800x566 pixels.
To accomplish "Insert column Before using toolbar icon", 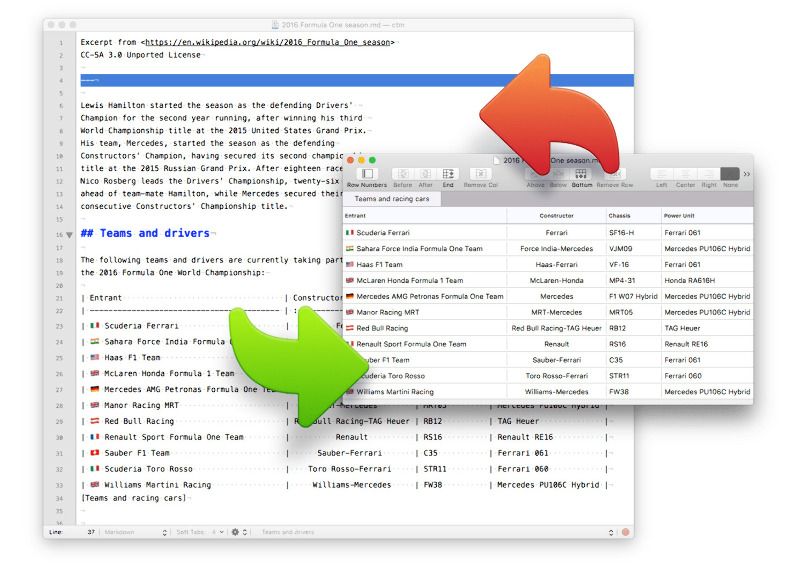I will pyautogui.click(x=403, y=174).
